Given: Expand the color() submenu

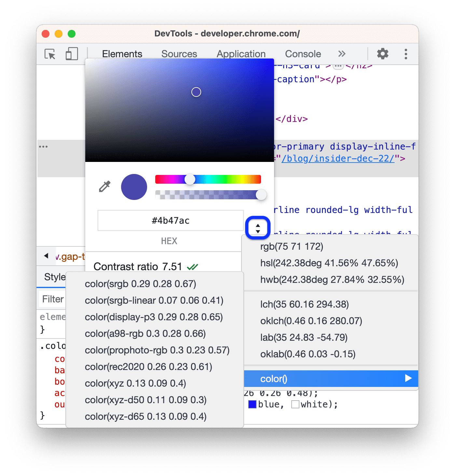Looking at the screenshot, I should pos(408,378).
